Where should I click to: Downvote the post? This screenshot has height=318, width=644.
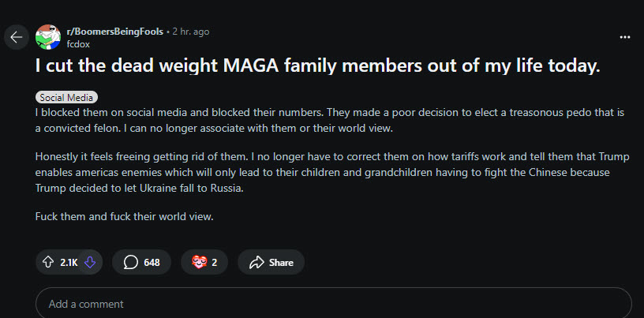pos(89,263)
